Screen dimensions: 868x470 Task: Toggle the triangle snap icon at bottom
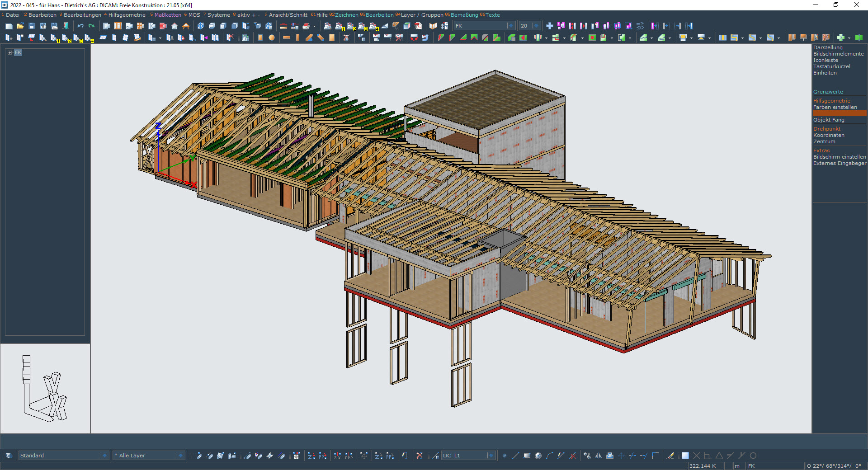click(x=719, y=456)
